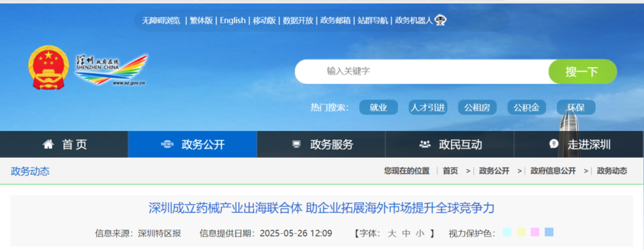
Task: Click the 政务公开 breadcrumb link
Action: click(494, 171)
